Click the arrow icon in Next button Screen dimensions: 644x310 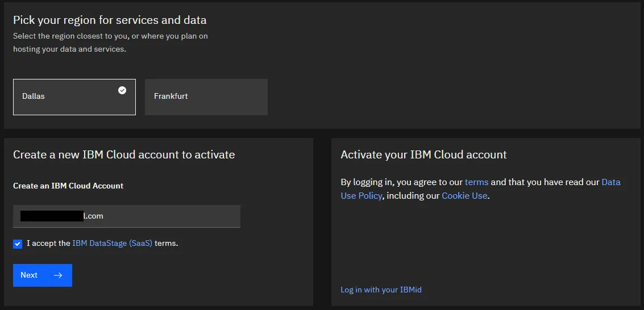(58, 275)
